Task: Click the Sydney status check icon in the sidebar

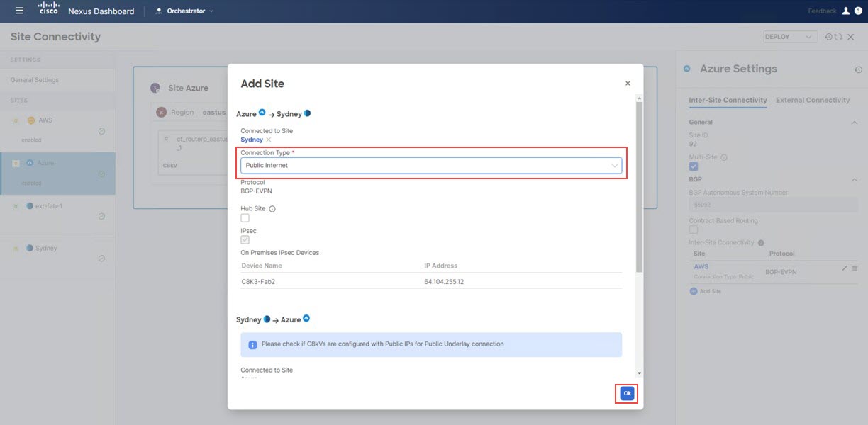Action: (101, 259)
